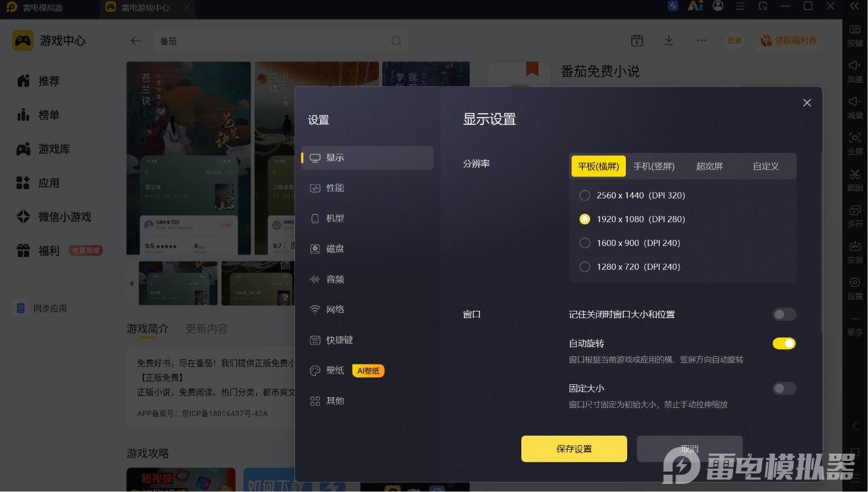Close the settings dialog with X
This screenshot has height=492, width=868.
tap(807, 103)
